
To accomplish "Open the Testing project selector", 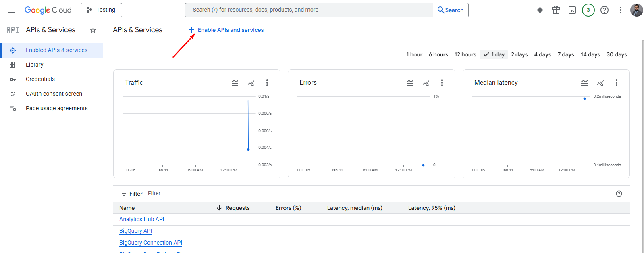I will point(101,10).
